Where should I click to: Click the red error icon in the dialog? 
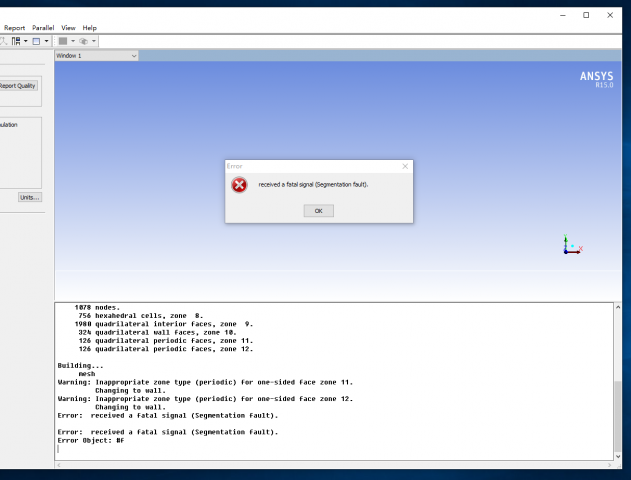point(240,185)
